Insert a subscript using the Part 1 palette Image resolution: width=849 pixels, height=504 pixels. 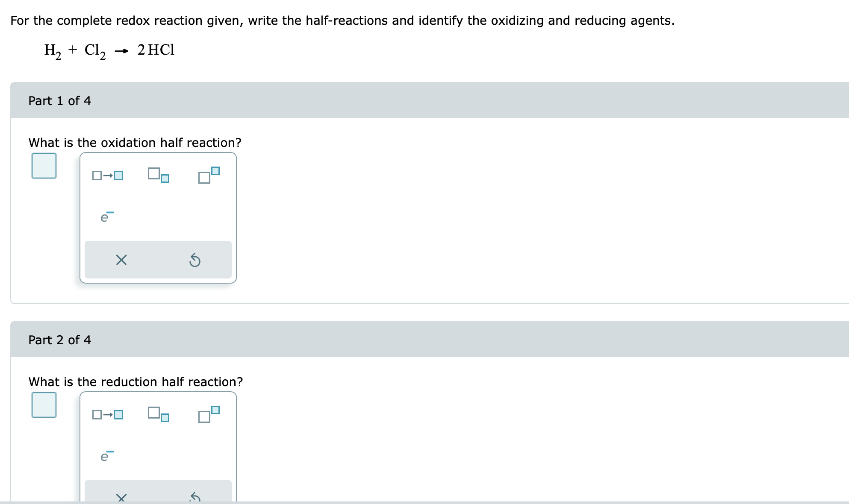pyautogui.click(x=159, y=175)
